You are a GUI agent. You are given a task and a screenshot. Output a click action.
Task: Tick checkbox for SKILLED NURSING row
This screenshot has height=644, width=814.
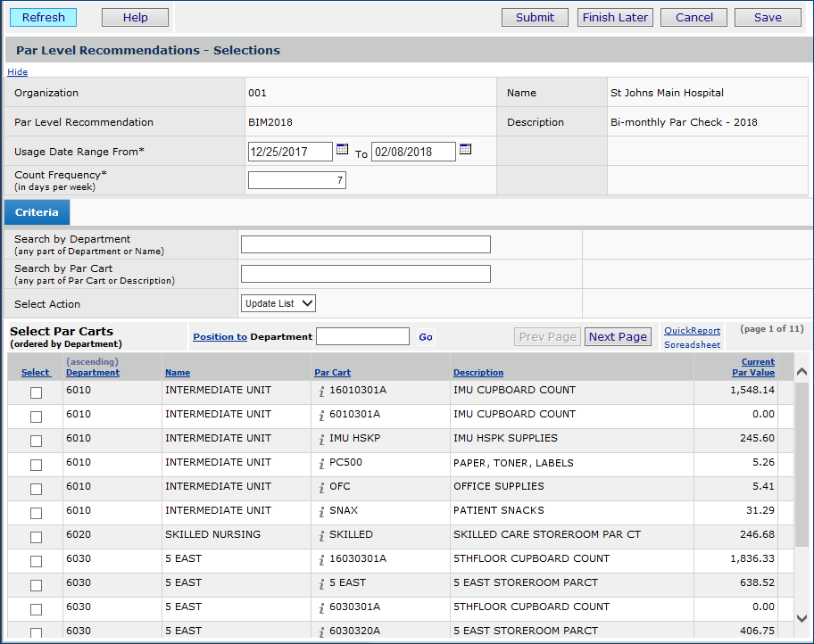click(x=36, y=537)
